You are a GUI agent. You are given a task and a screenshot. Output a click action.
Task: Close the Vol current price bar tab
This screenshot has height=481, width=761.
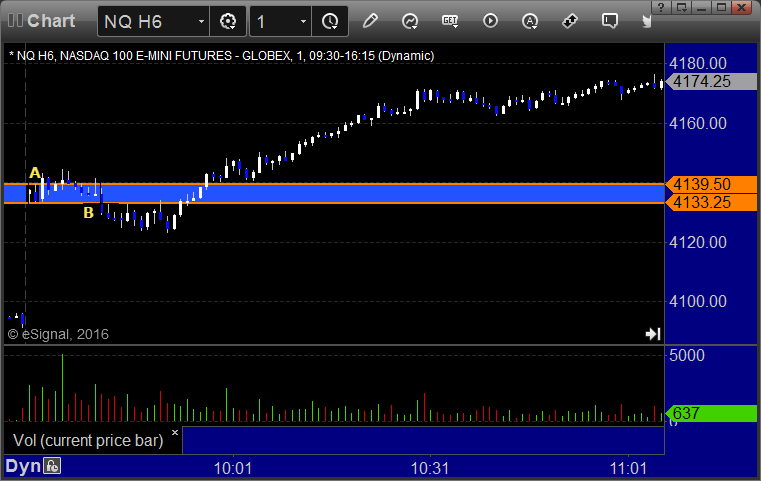(175, 432)
